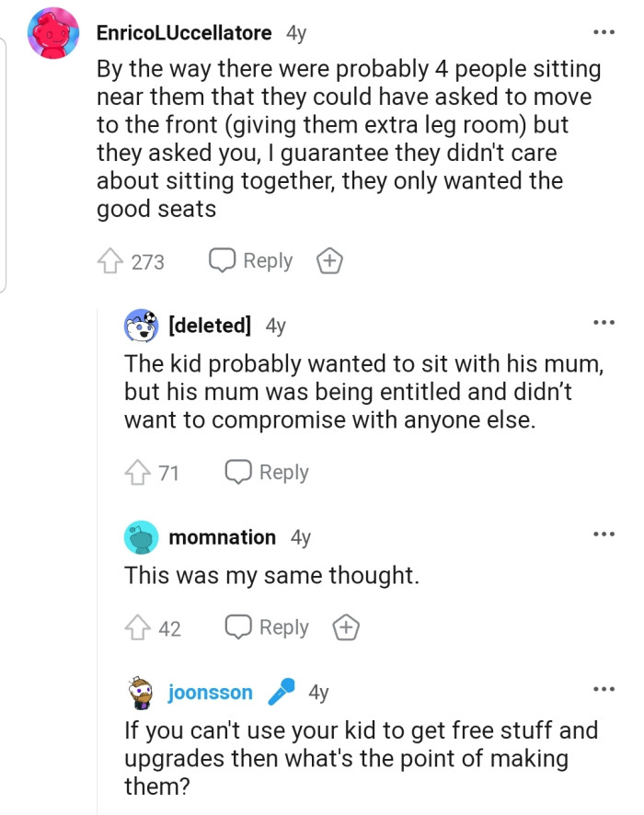Open momnation's teal avatar icon

click(141, 537)
